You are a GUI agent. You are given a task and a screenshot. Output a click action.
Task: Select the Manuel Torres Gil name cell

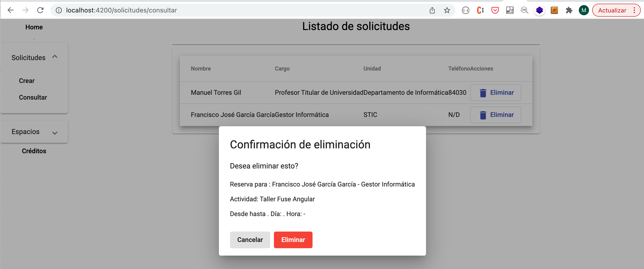[216, 93]
